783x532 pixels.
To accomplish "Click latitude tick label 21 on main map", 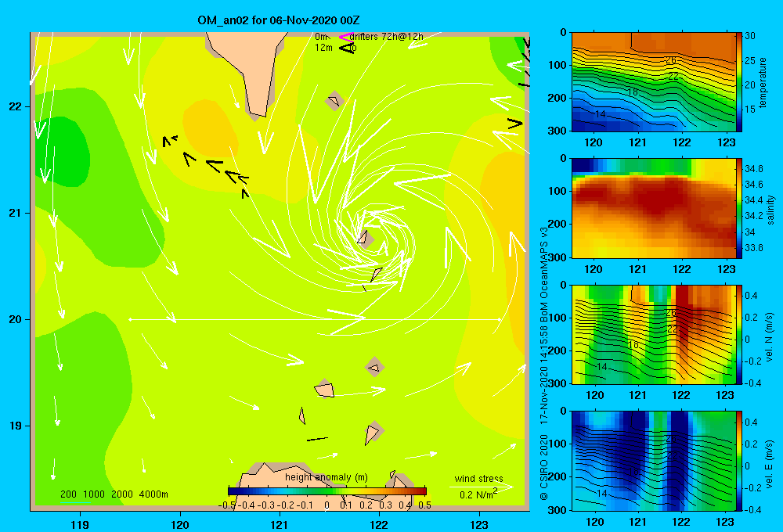I will (x=15, y=213).
